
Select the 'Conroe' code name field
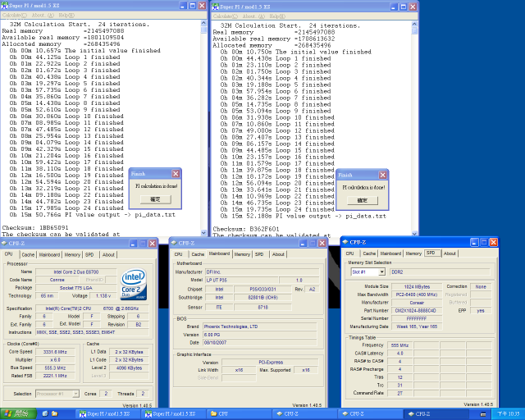(57, 280)
